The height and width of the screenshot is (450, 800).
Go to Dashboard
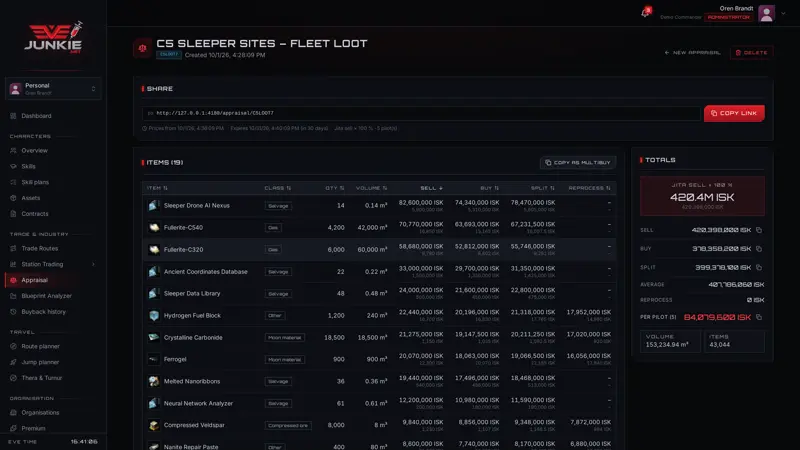(x=36, y=116)
